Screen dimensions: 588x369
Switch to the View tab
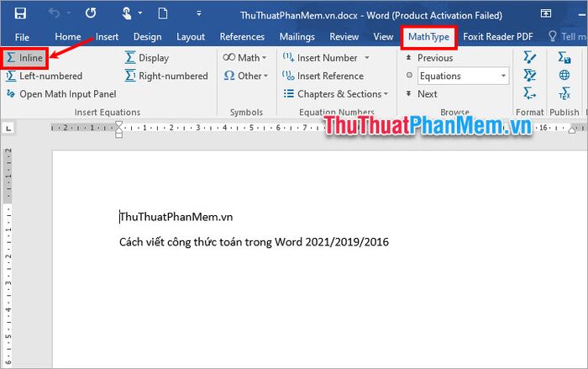tap(383, 37)
